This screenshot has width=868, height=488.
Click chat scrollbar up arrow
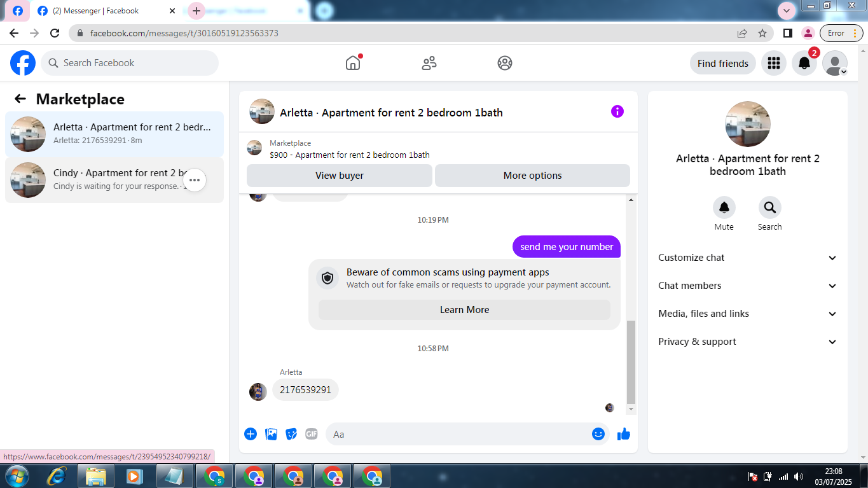[x=631, y=200]
